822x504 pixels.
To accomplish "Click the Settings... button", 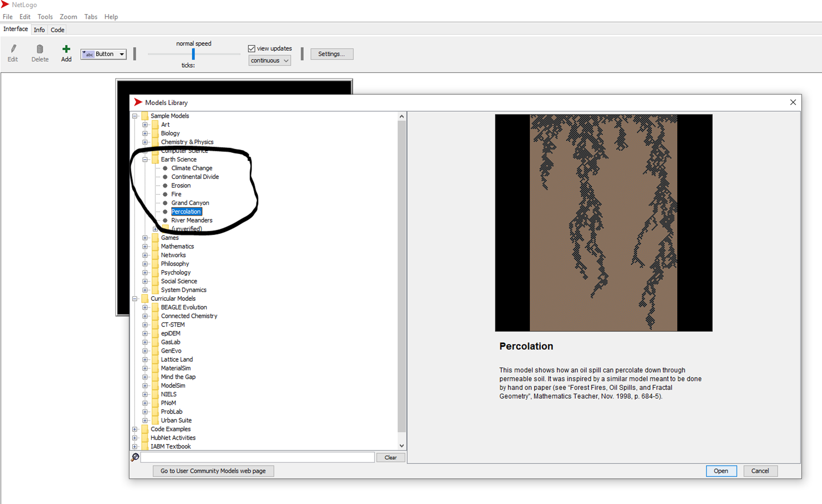I will click(332, 54).
